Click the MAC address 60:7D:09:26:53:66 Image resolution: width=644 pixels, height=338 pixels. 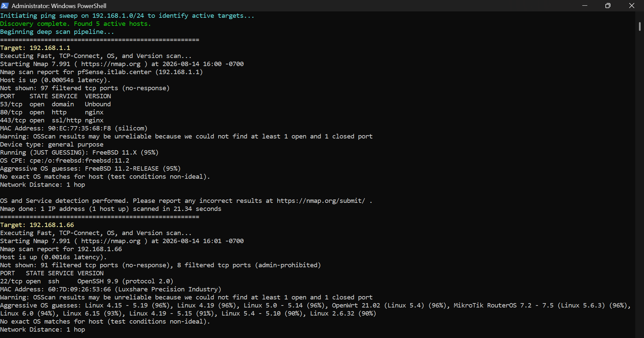(79, 289)
